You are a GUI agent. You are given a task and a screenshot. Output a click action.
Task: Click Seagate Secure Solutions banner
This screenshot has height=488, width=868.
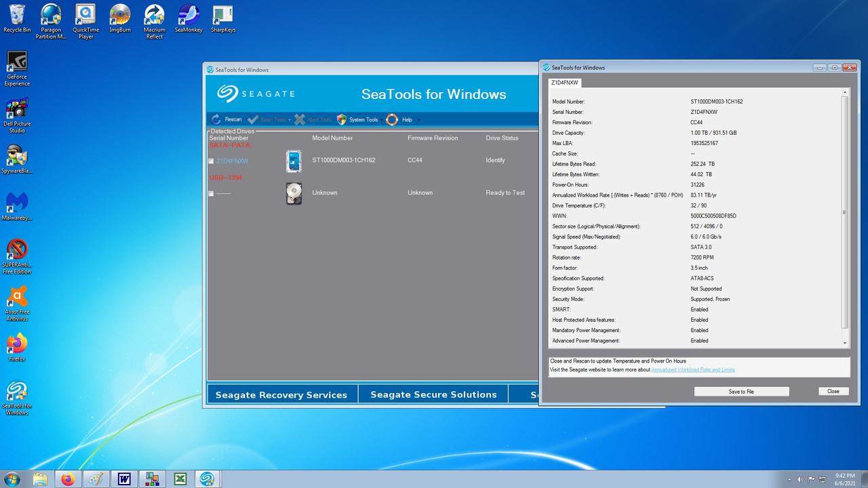433,394
